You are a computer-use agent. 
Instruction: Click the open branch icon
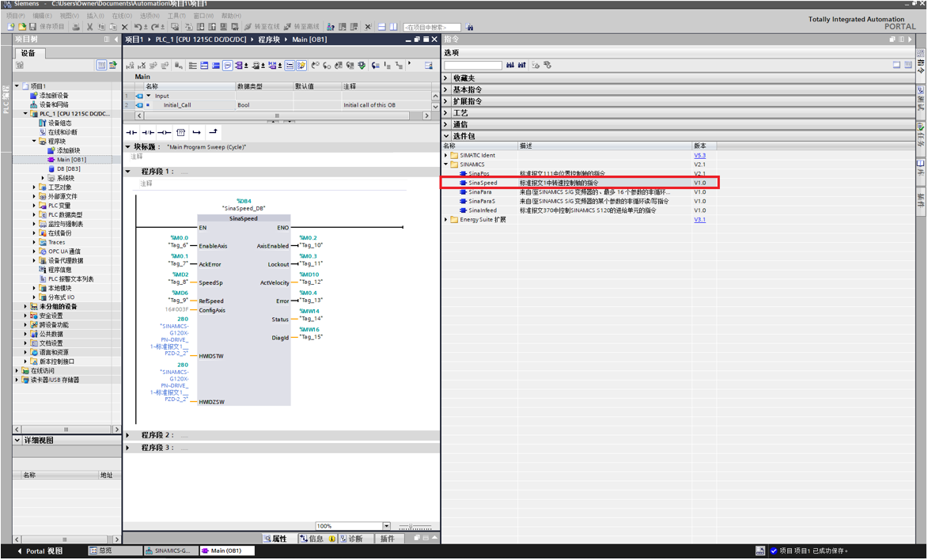tap(197, 132)
